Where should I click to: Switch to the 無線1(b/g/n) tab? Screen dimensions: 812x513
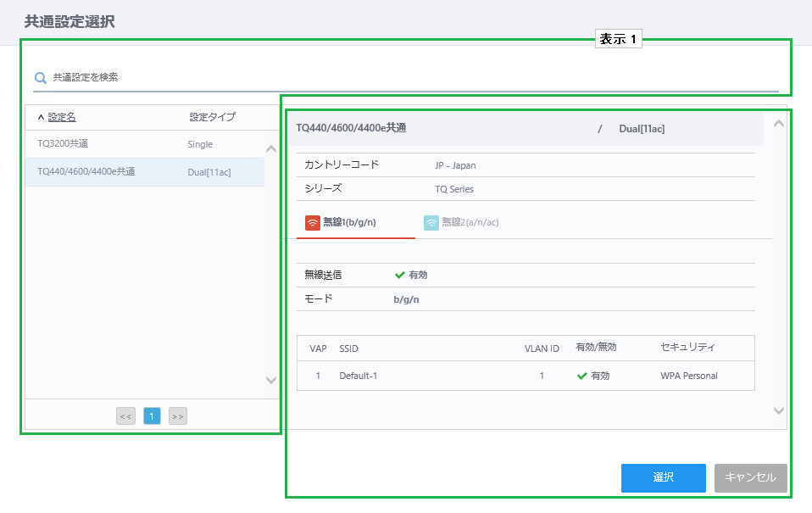pyautogui.click(x=349, y=223)
